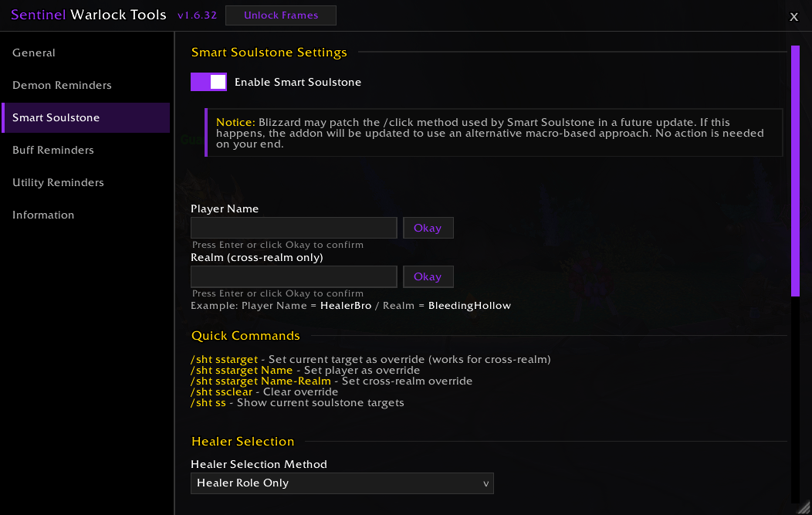812x515 pixels.
Task: Click the '/sht ss' command line
Action: pyautogui.click(x=297, y=402)
